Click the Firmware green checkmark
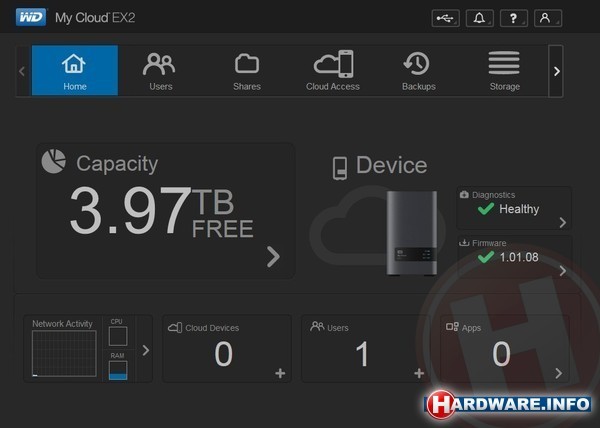 coord(486,257)
